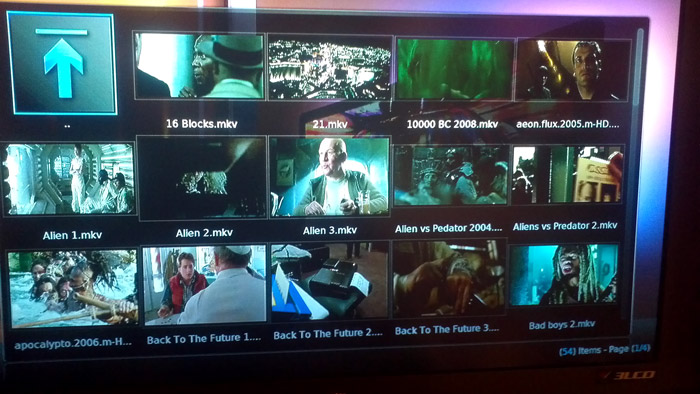The height and width of the screenshot is (394, 700).
Task: Open the 10000 BC 2008.mkv thumbnail
Action: tap(454, 69)
